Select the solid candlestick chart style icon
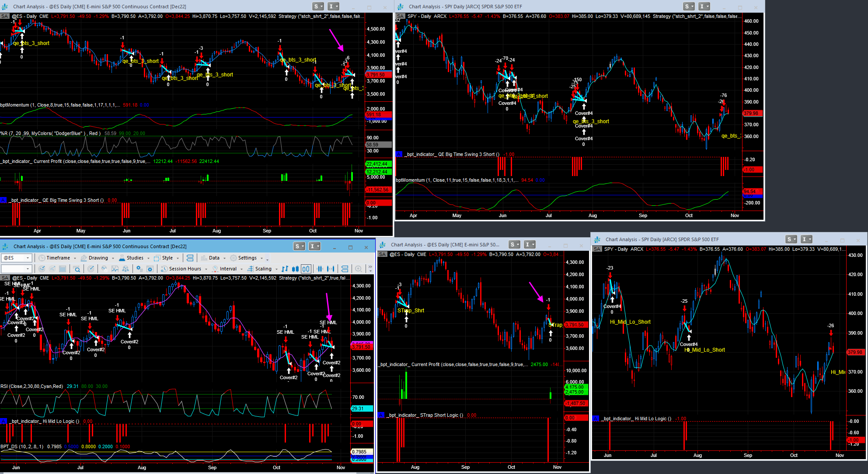This screenshot has width=868, height=474. point(295,269)
